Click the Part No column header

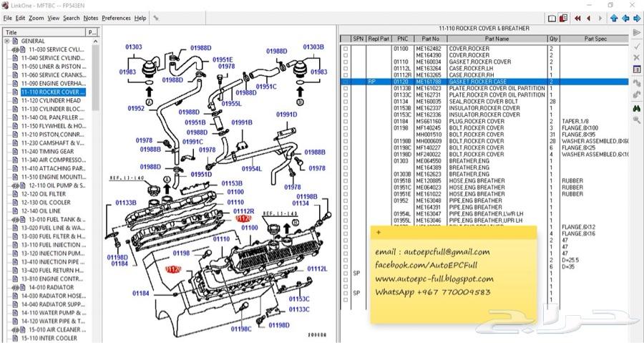[431, 39]
